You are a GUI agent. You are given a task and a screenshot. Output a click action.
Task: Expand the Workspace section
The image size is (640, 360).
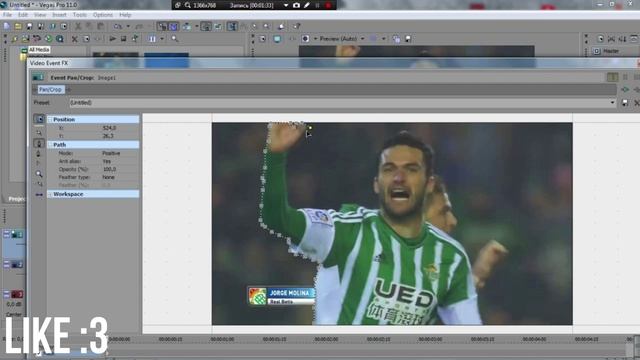50,194
